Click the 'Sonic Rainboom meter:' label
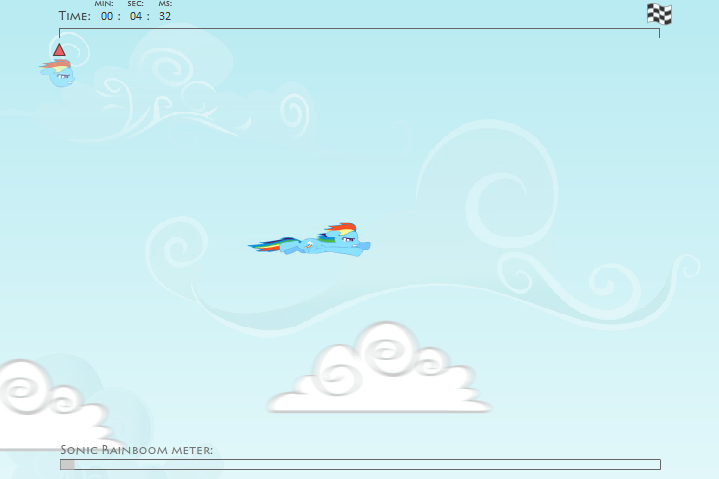The height and width of the screenshot is (479, 719). coord(137,450)
